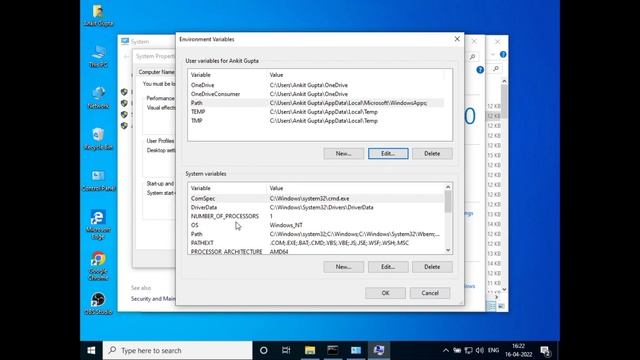Open the Windows Start menu
This screenshot has width=640, height=360.
tap(91, 350)
